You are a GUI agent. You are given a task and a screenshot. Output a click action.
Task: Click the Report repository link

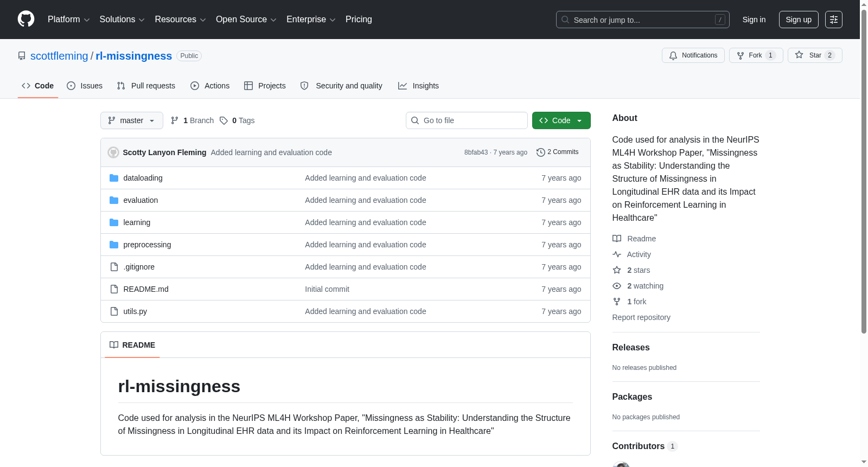[641, 317]
